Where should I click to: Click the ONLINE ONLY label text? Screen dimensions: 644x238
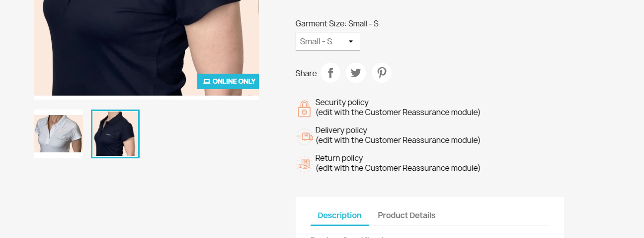(234, 81)
